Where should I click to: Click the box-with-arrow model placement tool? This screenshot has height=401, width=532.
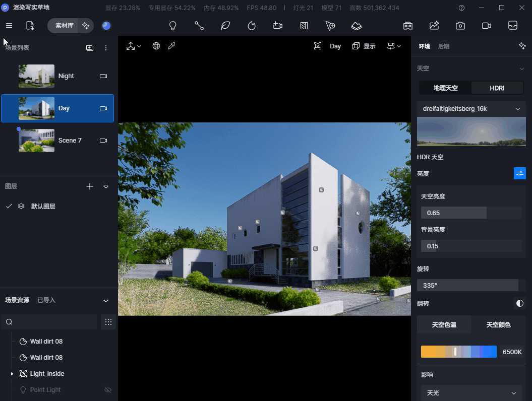pyautogui.click(x=277, y=26)
